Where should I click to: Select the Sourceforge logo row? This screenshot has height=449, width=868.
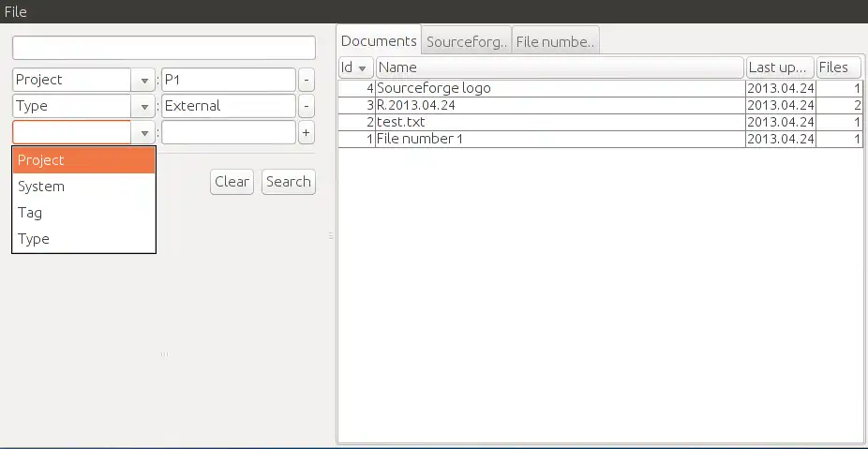click(x=600, y=89)
